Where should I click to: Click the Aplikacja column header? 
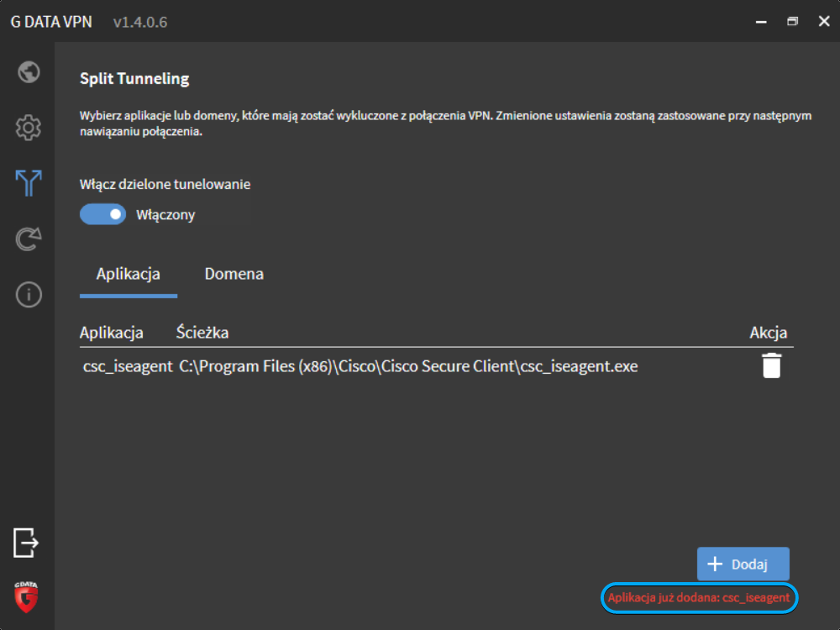(112, 333)
